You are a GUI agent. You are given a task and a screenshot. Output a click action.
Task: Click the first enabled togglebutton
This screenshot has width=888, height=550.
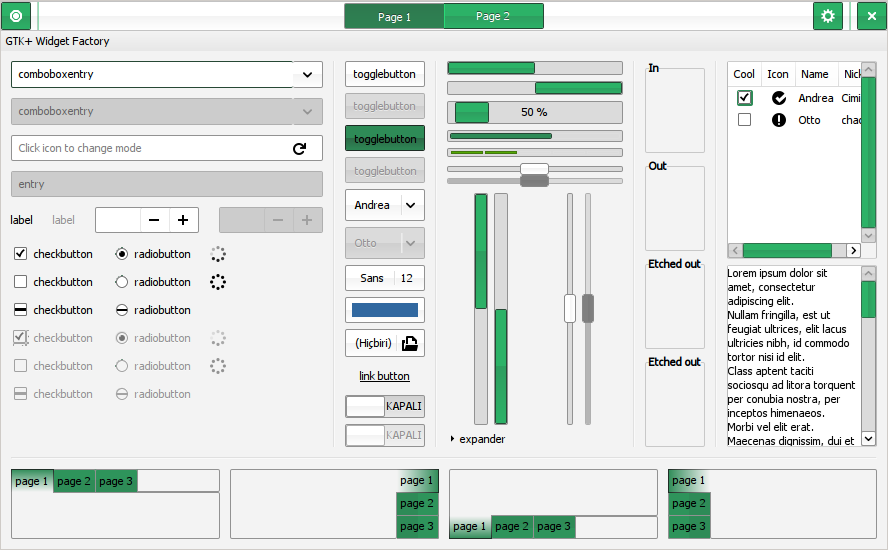point(385,74)
